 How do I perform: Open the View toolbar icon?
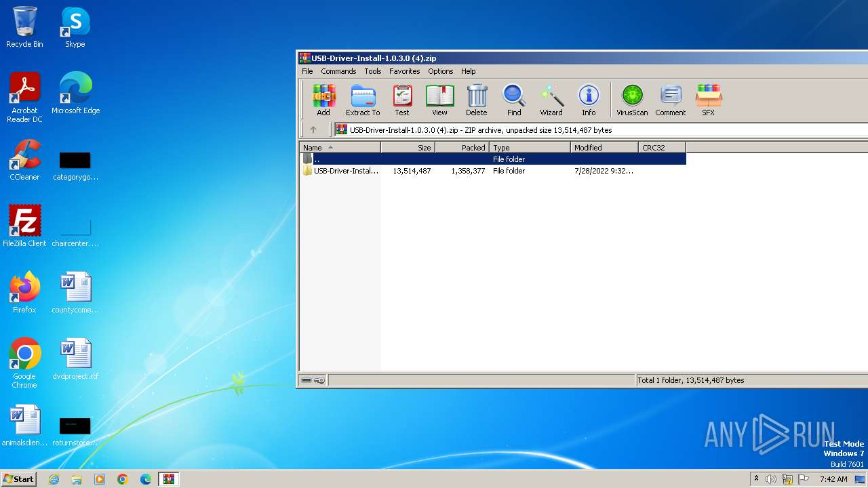click(x=439, y=100)
